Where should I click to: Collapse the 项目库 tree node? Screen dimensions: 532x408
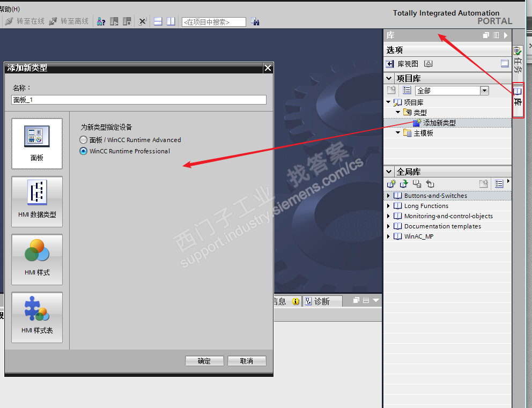click(388, 102)
